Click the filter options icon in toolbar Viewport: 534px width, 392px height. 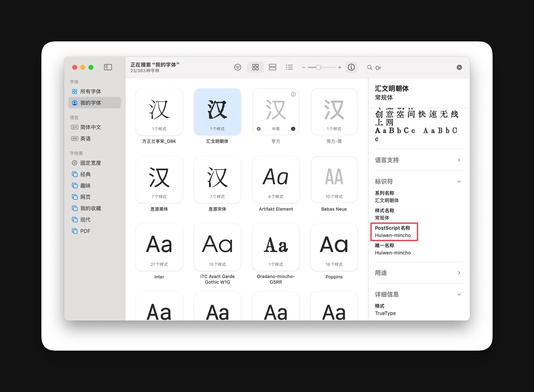[237, 67]
